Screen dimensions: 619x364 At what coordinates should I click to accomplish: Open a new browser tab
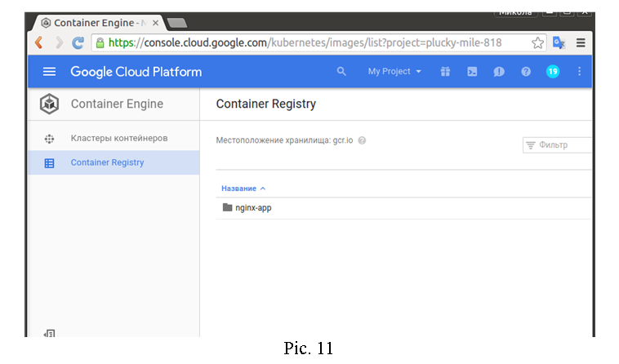177,24
